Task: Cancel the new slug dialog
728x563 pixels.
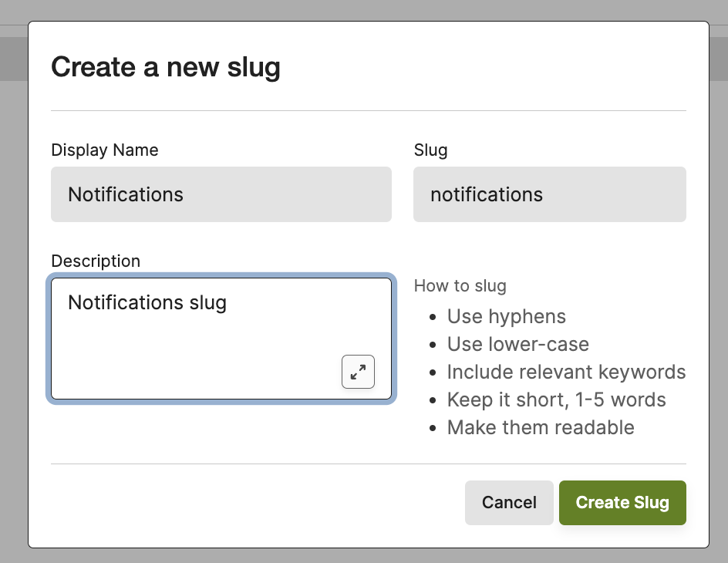Action: [509, 503]
